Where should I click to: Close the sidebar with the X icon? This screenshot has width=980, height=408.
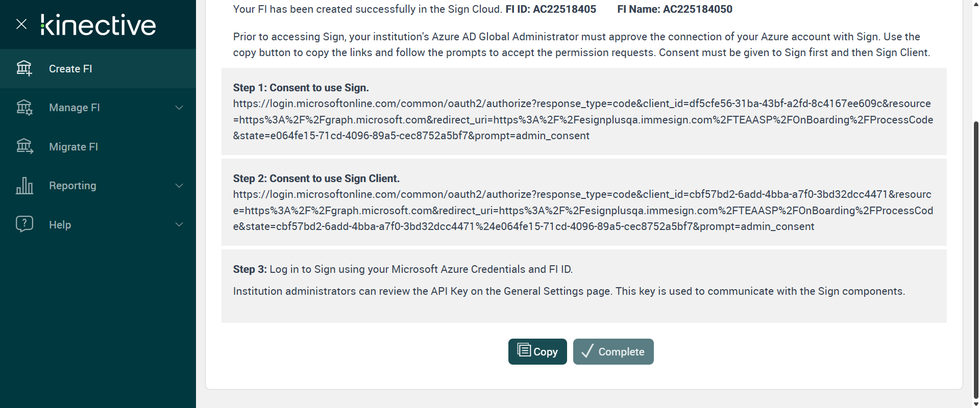(21, 24)
